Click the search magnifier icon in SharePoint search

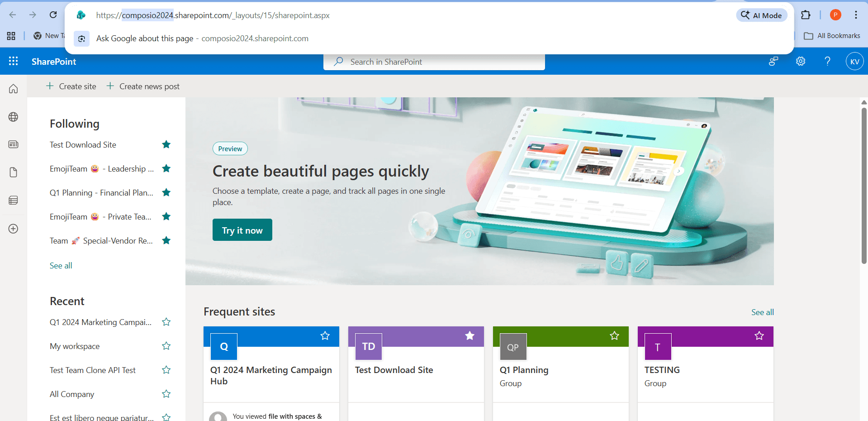coord(338,62)
